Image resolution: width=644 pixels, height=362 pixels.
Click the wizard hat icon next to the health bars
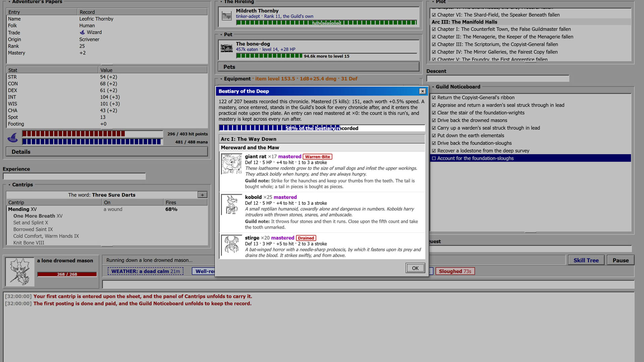point(13,138)
